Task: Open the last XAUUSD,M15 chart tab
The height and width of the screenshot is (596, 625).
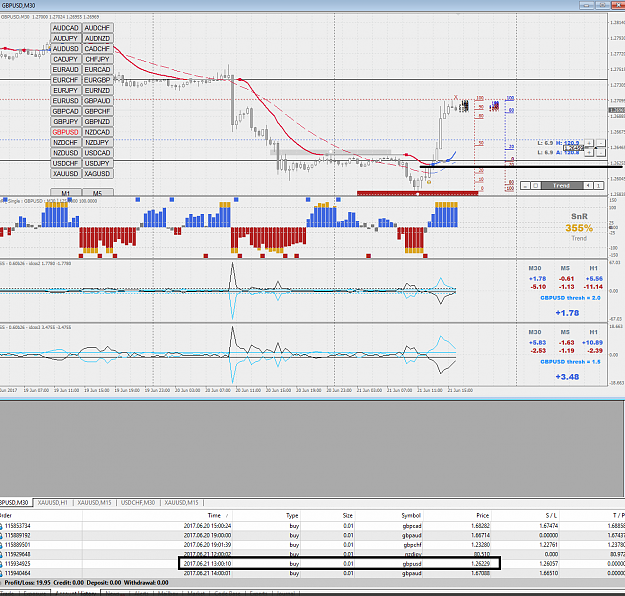Action: (x=181, y=503)
